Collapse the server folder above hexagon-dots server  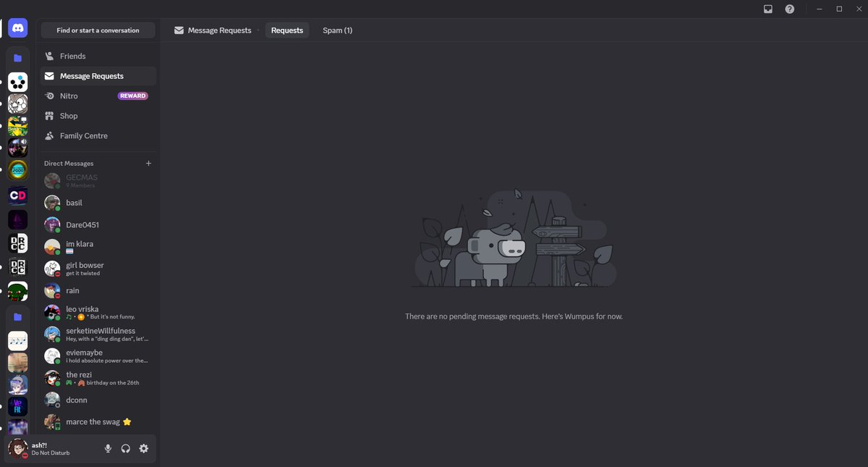[x=18, y=58]
